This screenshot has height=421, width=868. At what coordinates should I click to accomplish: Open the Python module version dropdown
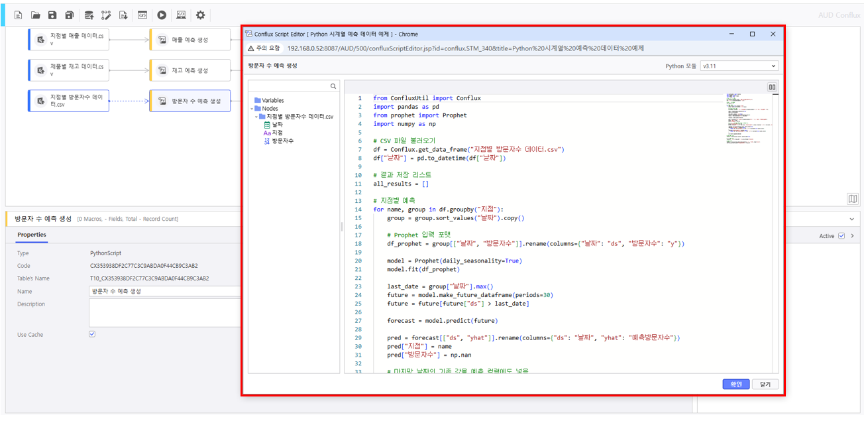point(739,66)
